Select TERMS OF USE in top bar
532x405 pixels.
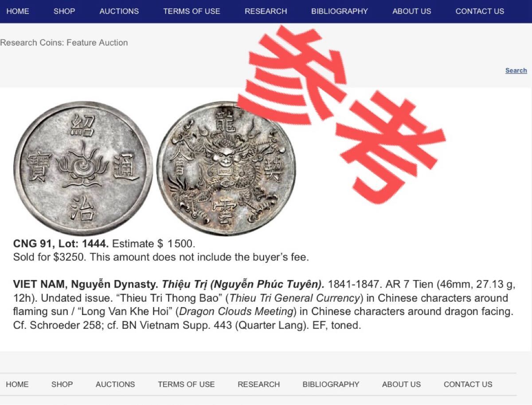click(192, 12)
